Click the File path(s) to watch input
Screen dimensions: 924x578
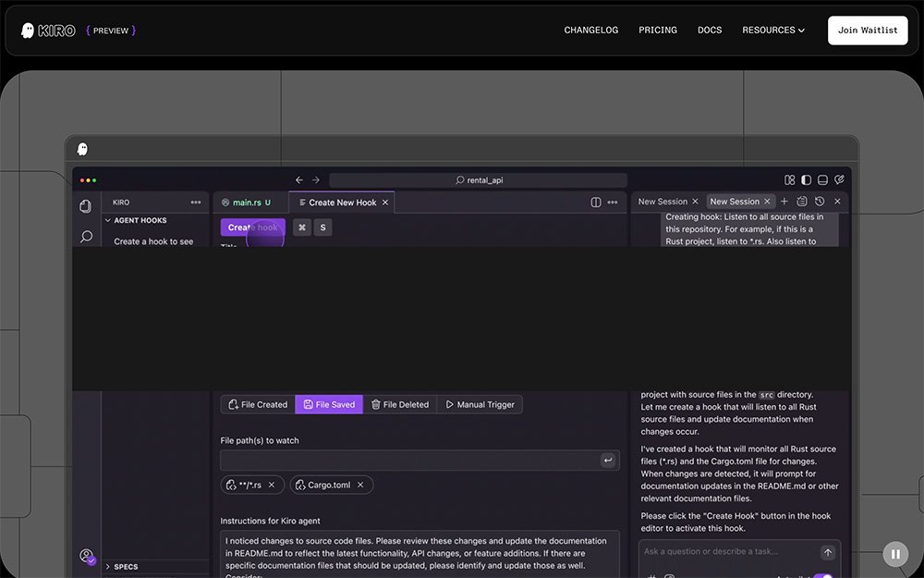tap(419, 460)
